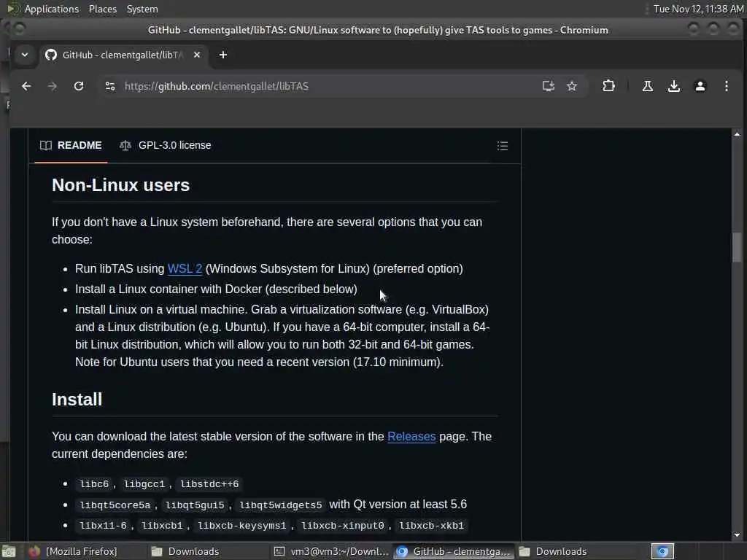Select the GPL-3.0 license tab

166,145
